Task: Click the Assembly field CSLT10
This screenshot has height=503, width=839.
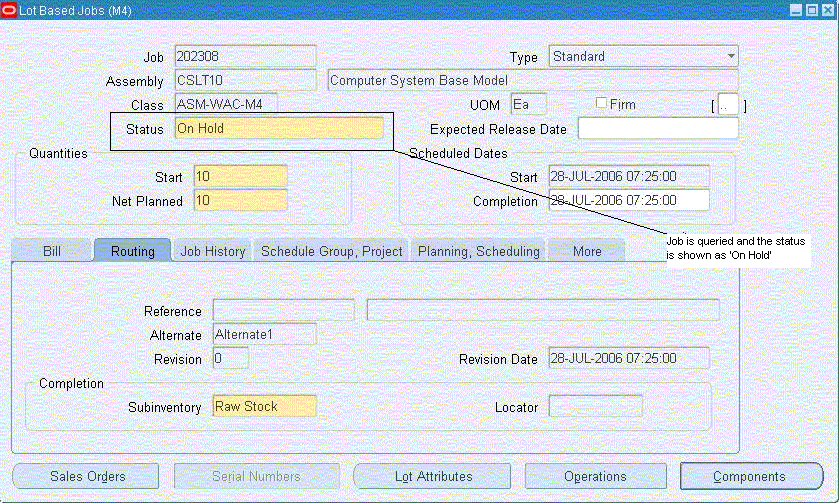Action: pyautogui.click(x=246, y=80)
